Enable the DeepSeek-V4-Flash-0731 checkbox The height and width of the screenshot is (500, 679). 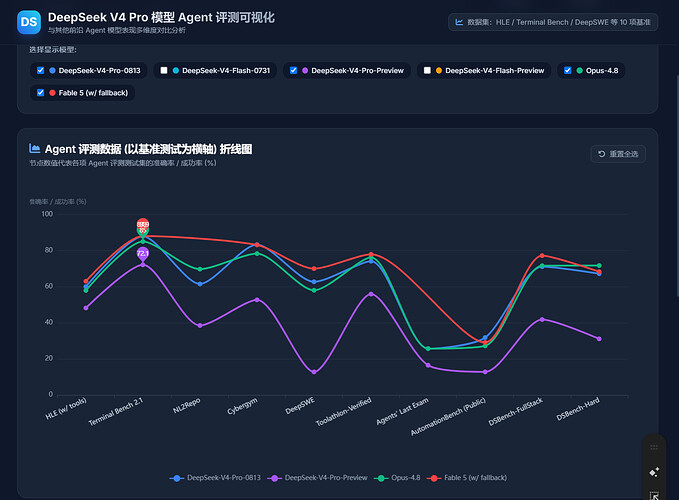tap(164, 70)
